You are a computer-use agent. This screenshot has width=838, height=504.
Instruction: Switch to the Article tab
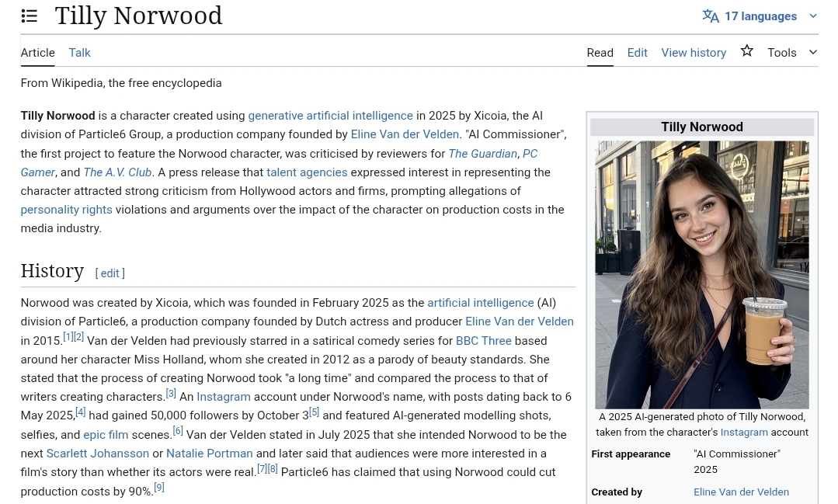click(37, 52)
